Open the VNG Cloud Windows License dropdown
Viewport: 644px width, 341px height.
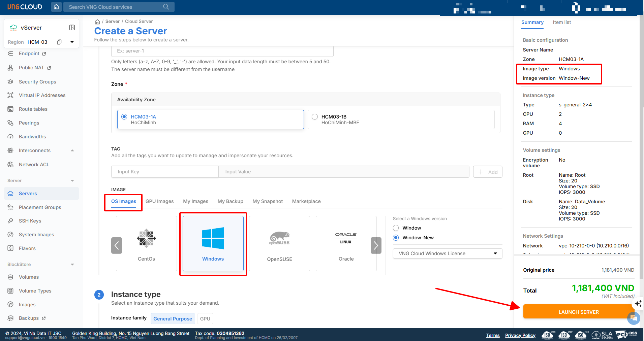tap(447, 253)
